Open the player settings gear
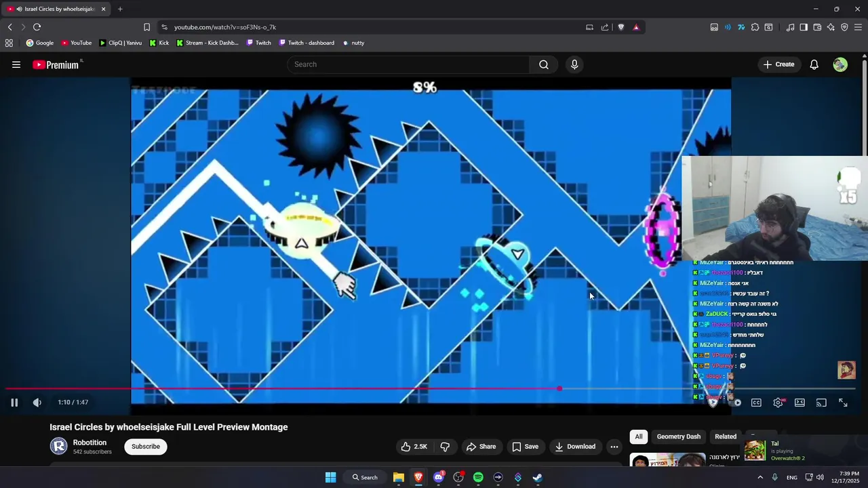The image size is (868, 488). pos(778,403)
